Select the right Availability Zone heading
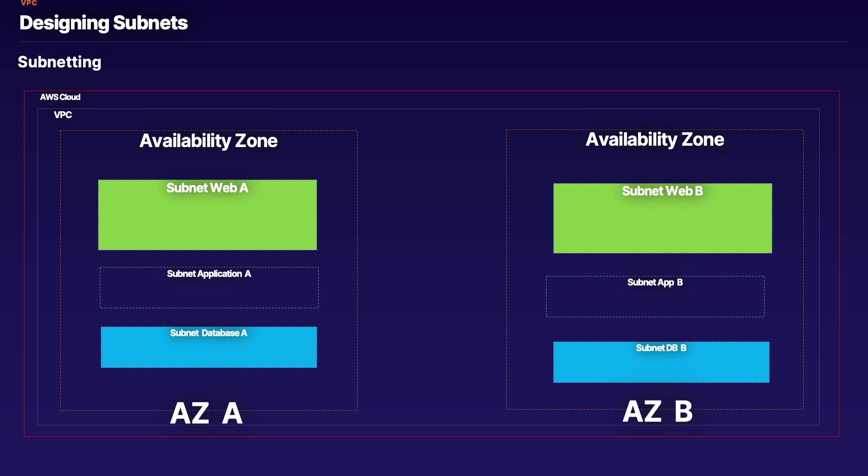The height and width of the screenshot is (476, 868). (655, 139)
